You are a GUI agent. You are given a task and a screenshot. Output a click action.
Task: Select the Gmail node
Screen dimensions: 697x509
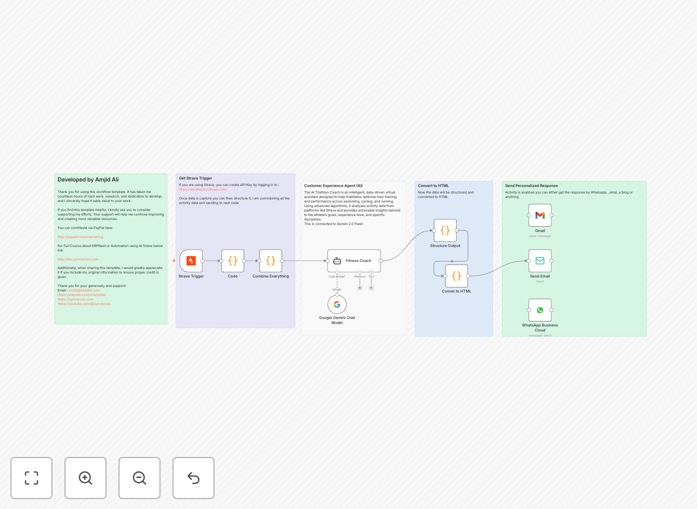pos(540,216)
